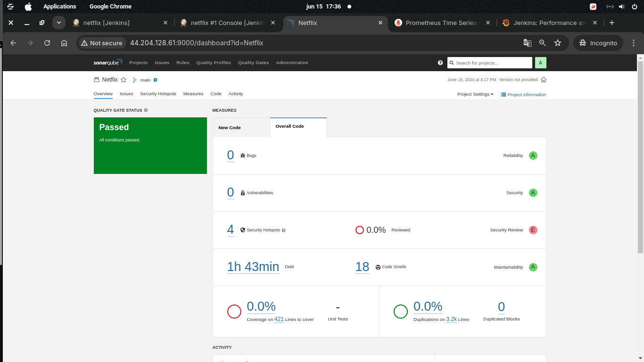Click the plus icon beside main branch

tap(155, 80)
